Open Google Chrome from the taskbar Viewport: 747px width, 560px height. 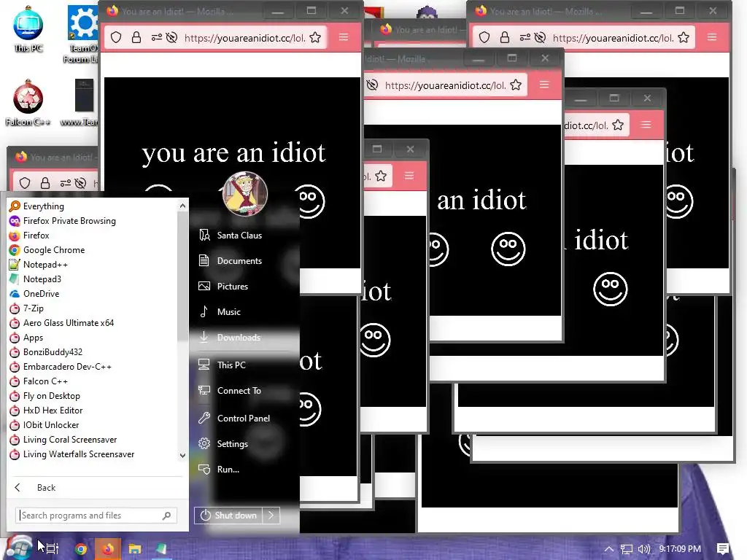click(x=81, y=548)
